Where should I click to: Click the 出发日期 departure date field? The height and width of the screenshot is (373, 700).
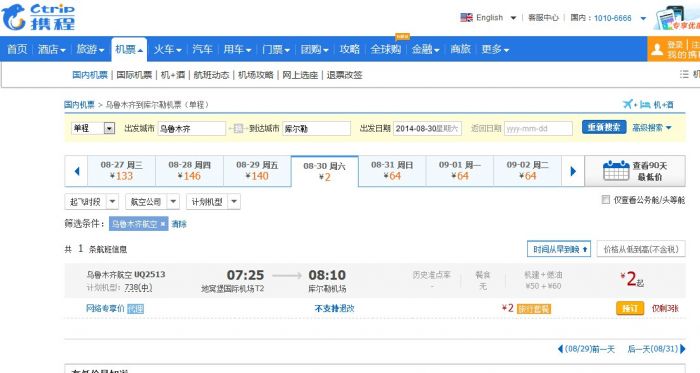(x=427, y=128)
